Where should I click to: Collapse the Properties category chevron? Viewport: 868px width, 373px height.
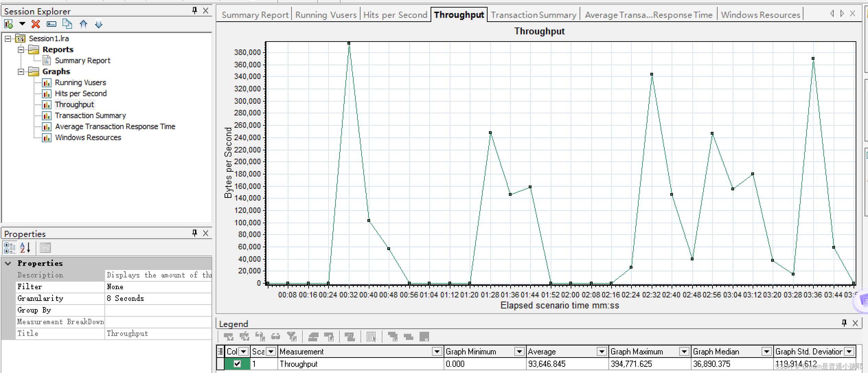pos(8,263)
